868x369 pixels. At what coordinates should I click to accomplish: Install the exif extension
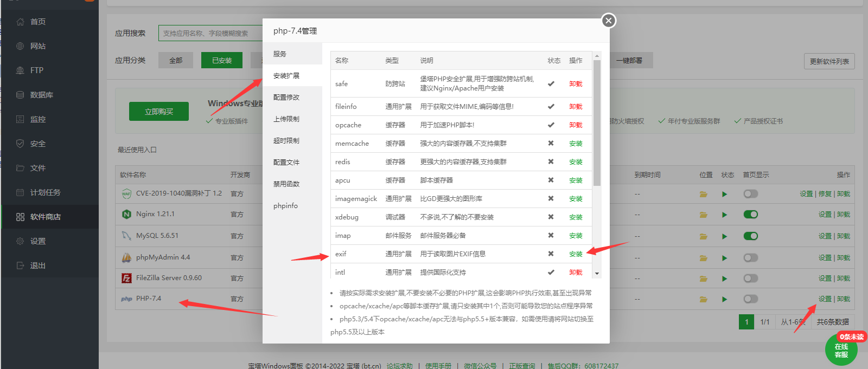click(x=576, y=254)
